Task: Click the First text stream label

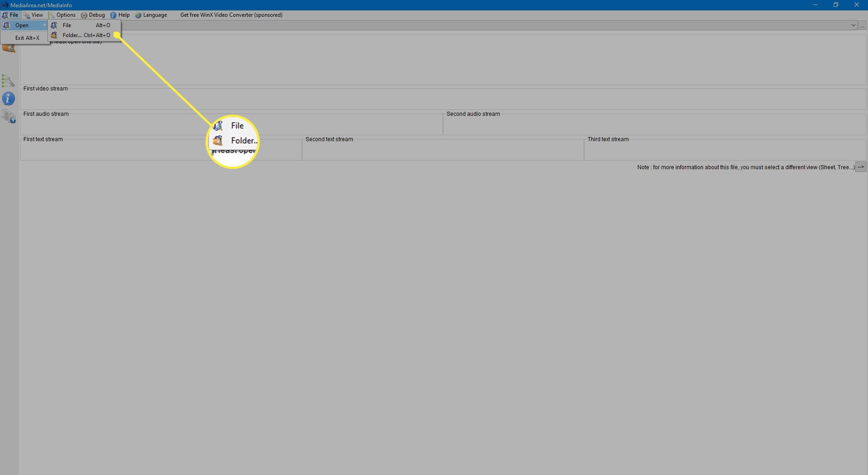Action: pos(43,139)
